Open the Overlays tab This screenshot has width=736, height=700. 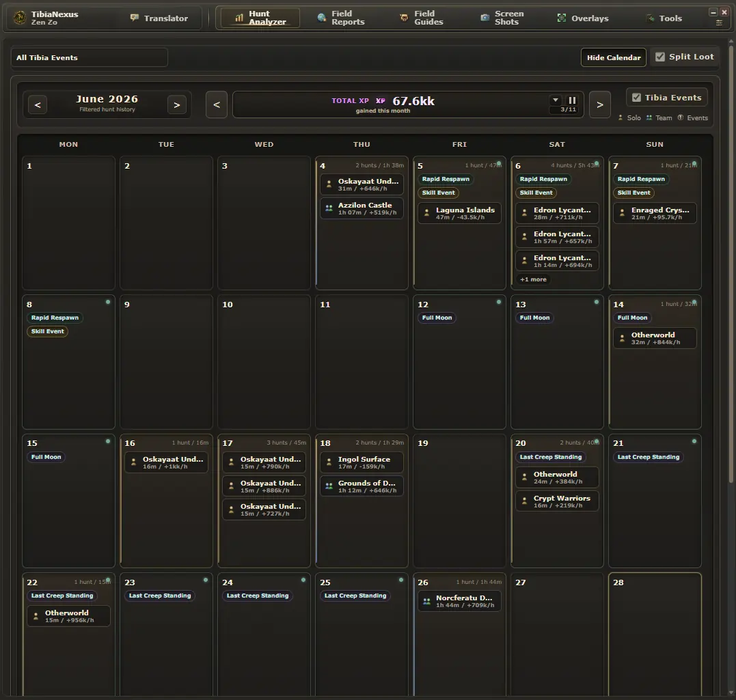(582, 18)
